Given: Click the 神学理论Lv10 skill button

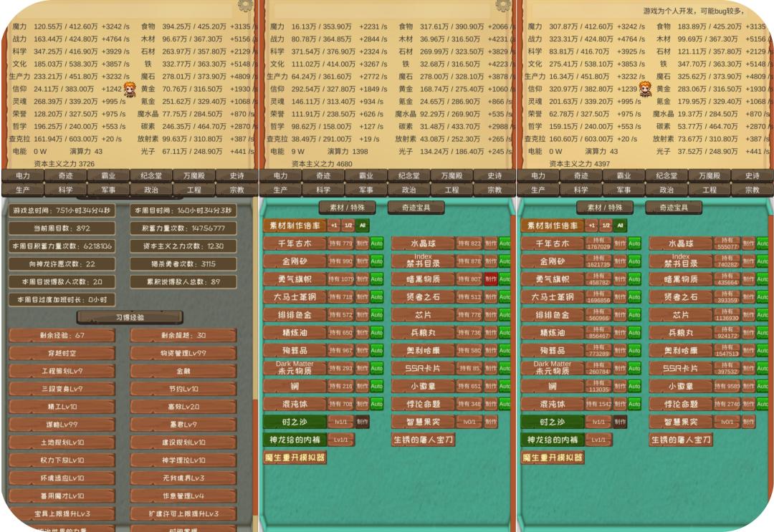Looking at the screenshot, I should point(183,460).
